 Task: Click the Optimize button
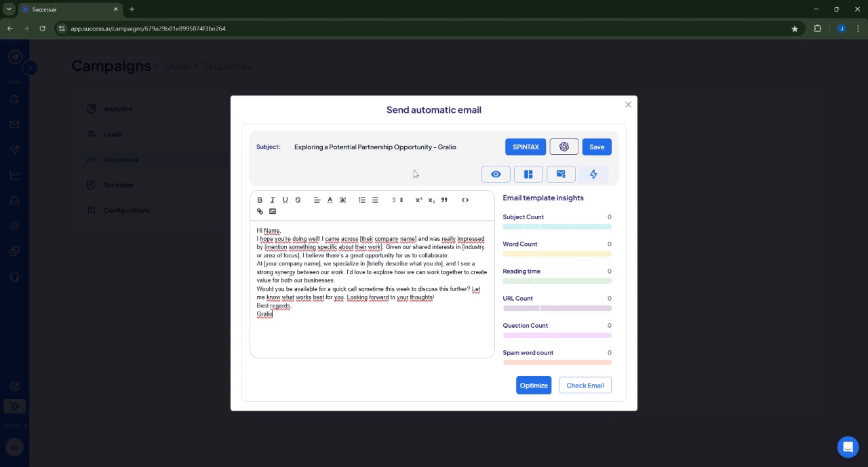pos(534,386)
